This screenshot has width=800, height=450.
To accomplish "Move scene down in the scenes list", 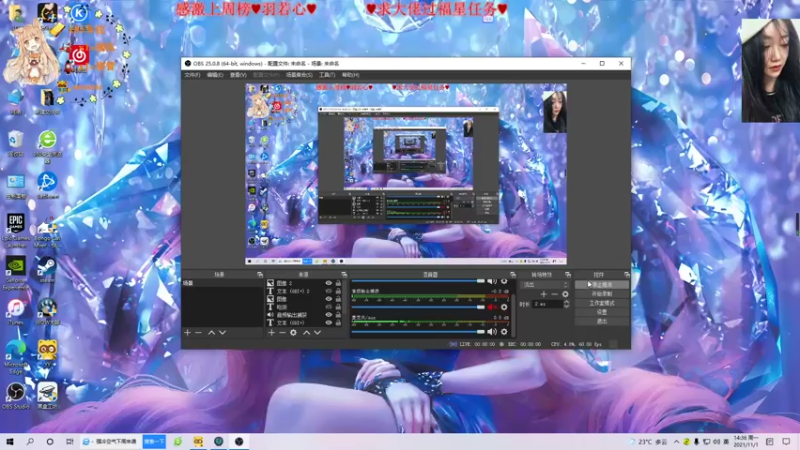I will click(222, 333).
